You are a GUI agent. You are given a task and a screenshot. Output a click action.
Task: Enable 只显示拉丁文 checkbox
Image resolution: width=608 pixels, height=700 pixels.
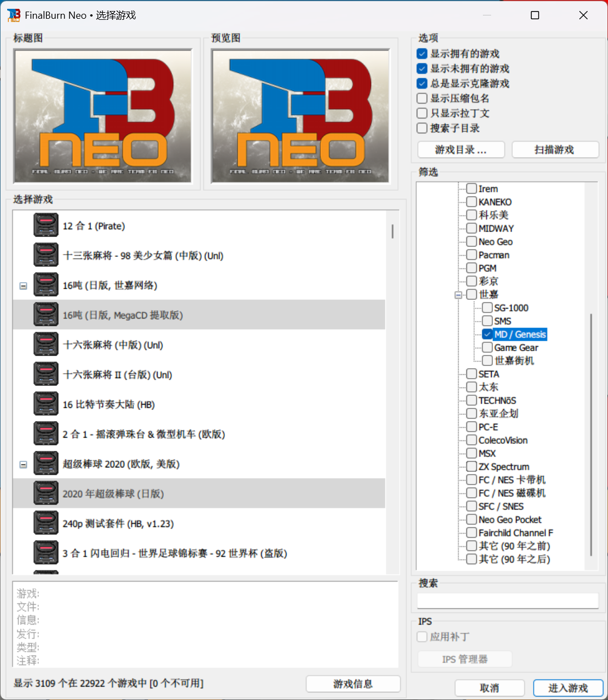[x=422, y=113]
